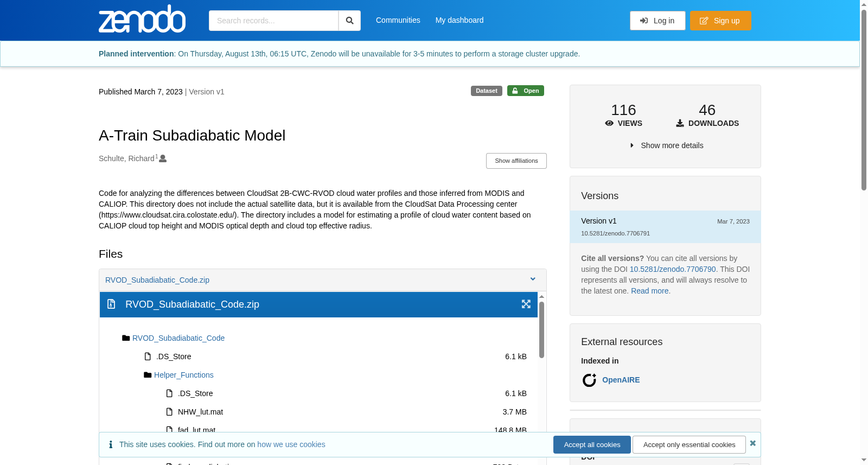Click the Zenodo logo
The image size is (868, 465).
pos(142,19)
